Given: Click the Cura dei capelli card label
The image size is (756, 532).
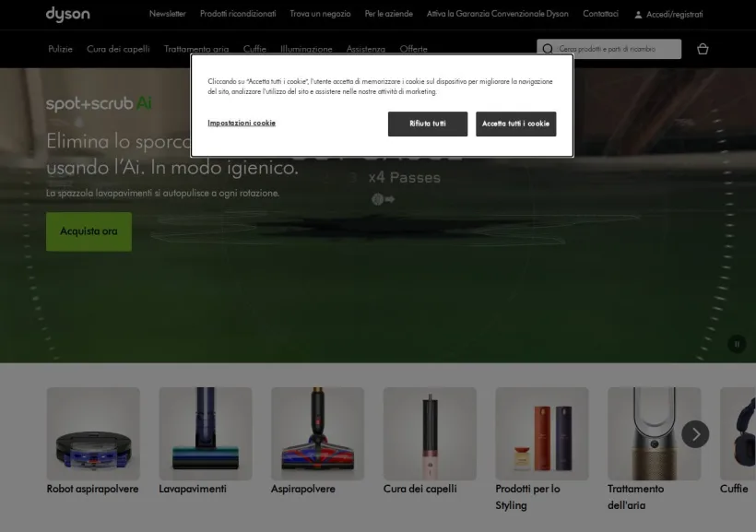Looking at the screenshot, I should coord(419,489).
